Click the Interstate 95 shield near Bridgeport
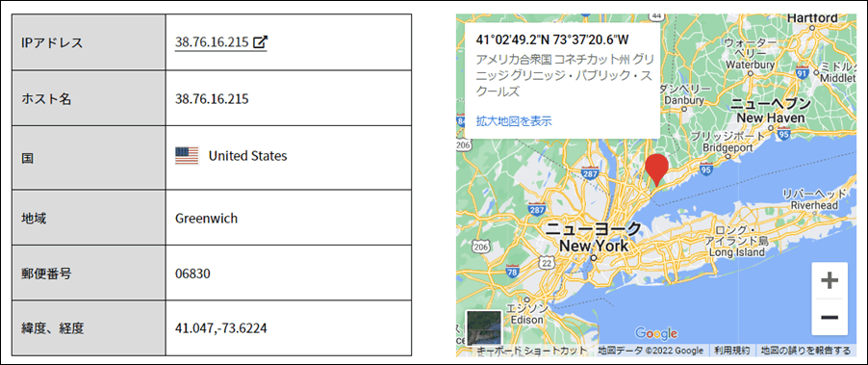The height and width of the screenshot is (365, 868). tap(705, 169)
